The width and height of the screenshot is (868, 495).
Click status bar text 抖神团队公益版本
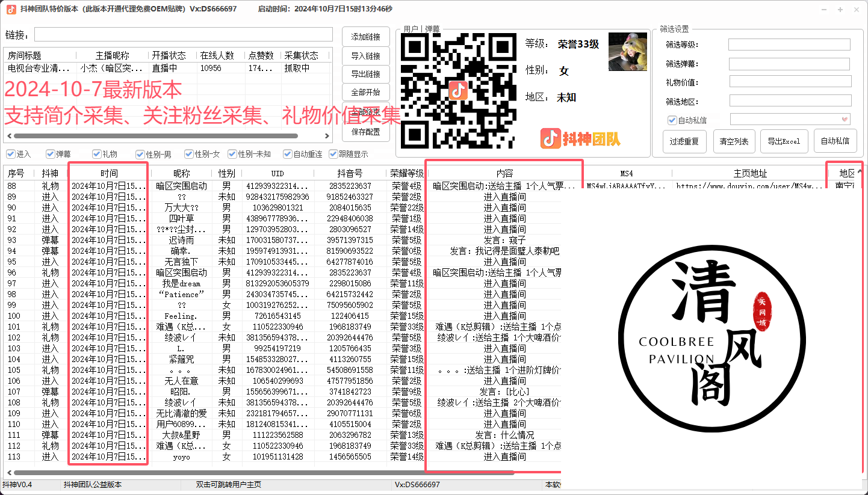pos(93,485)
